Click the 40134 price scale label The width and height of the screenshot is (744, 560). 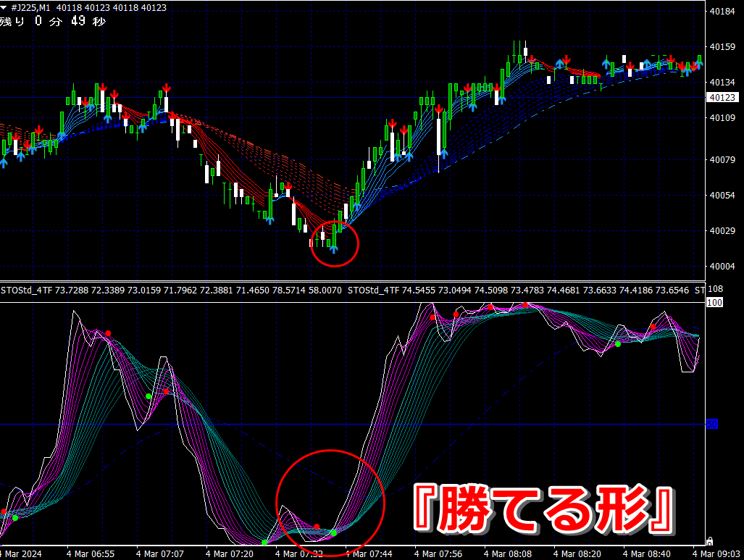pyautogui.click(x=722, y=83)
